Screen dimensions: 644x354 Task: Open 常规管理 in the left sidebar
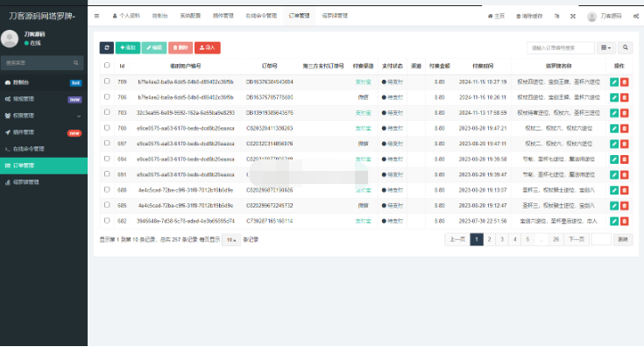click(44, 99)
